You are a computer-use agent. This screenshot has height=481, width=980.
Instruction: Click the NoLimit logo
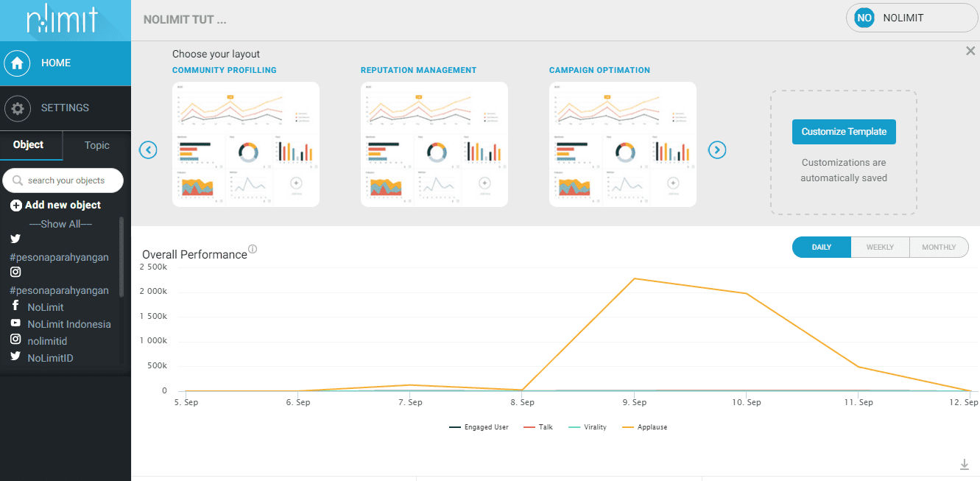tap(62, 21)
